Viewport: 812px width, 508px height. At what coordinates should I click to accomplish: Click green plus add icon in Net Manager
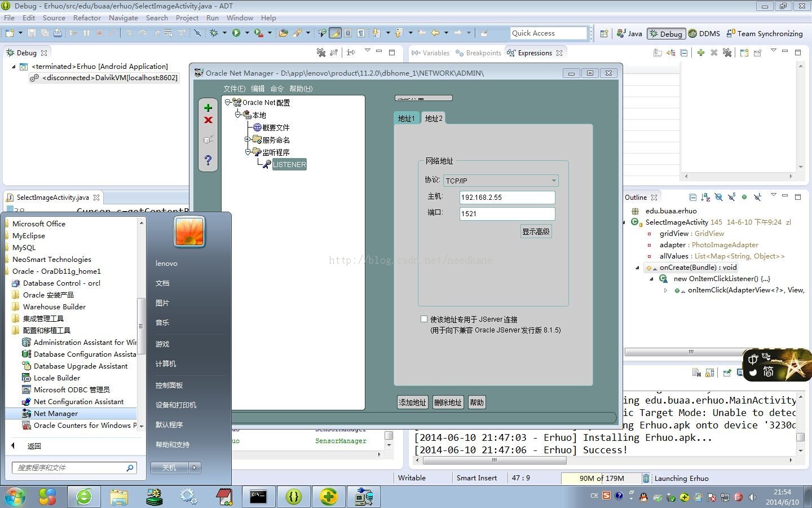pyautogui.click(x=208, y=108)
